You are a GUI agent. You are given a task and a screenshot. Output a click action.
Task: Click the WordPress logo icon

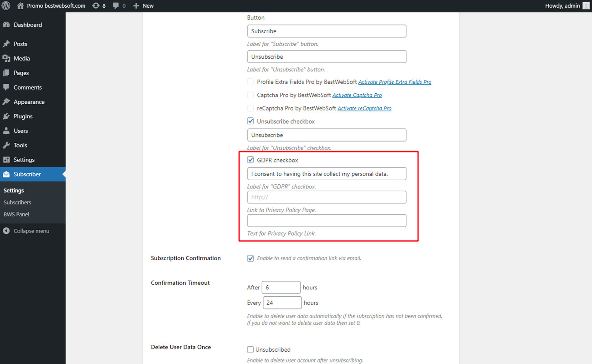(x=6, y=5)
